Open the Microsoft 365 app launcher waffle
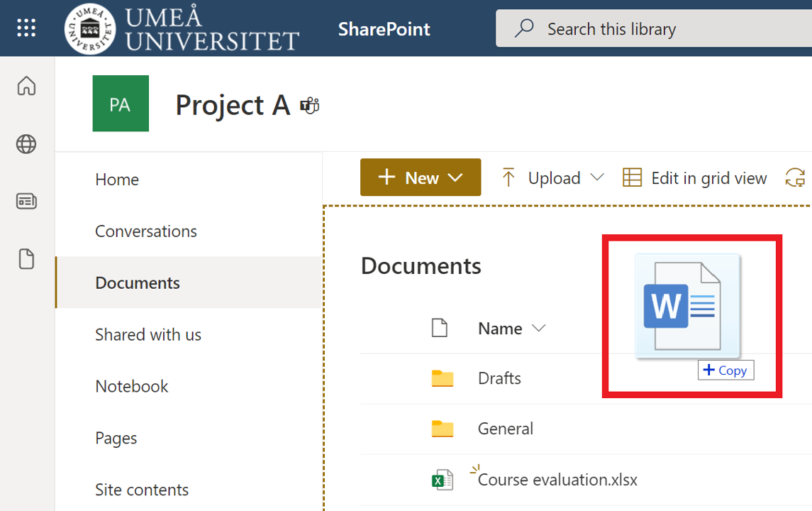 pos(26,28)
